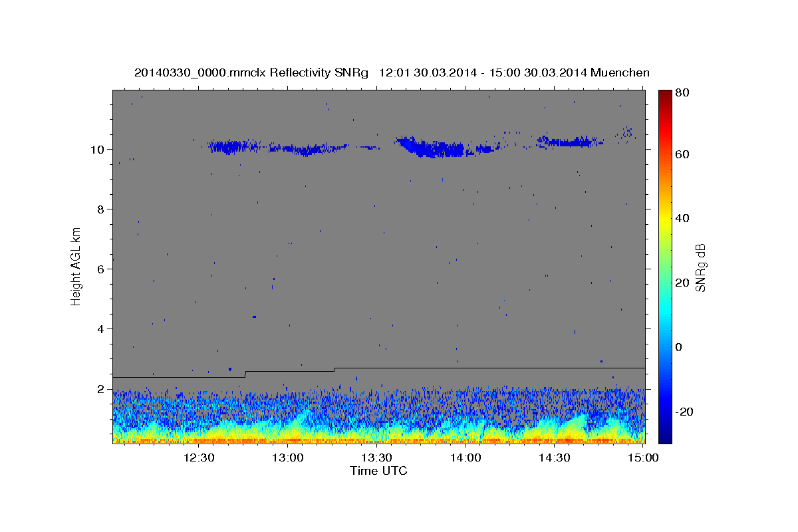Click the height tick label 2
798x532 pixels.
coord(102,388)
